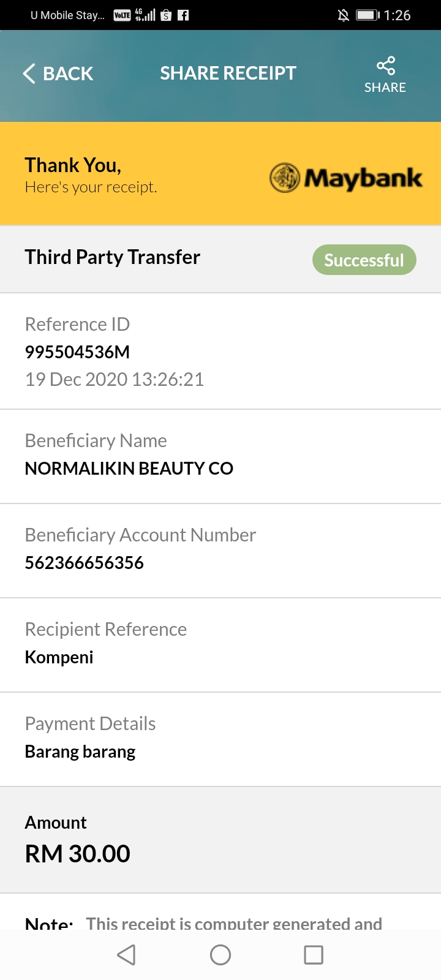Tap the Maybank tiger logo
Image resolution: width=441 pixels, height=980 pixels.
click(x=285, y=178)
